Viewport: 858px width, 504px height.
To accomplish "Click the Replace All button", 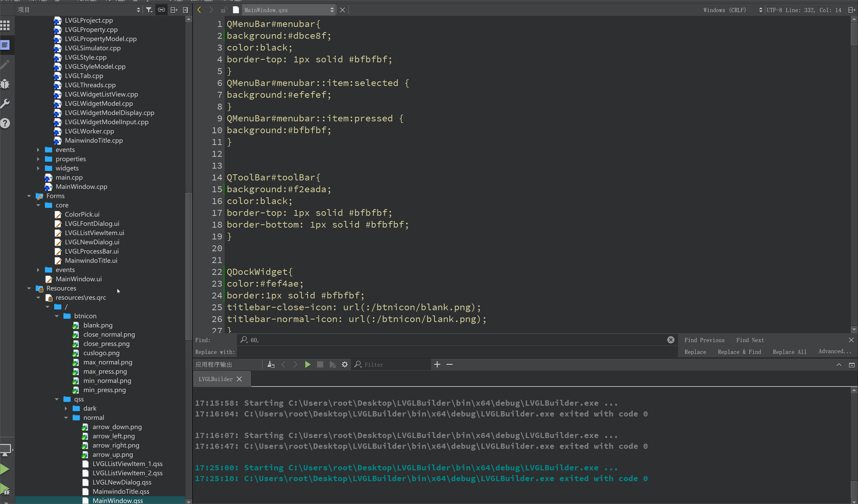I will (789, 352).
